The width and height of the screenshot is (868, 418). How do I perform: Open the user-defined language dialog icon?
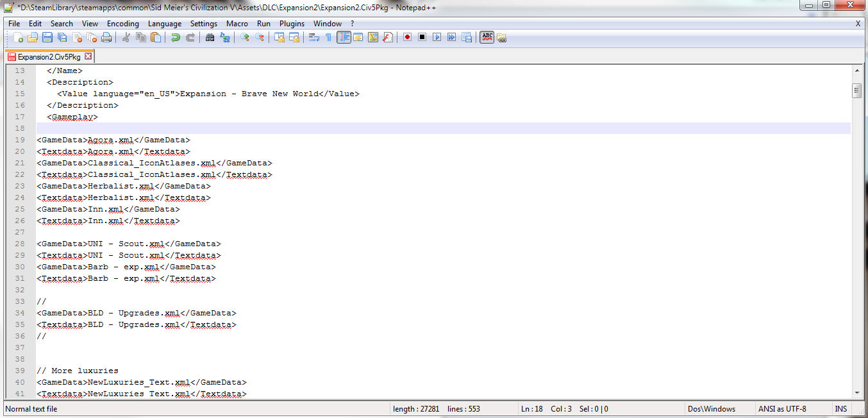(358, 37)
